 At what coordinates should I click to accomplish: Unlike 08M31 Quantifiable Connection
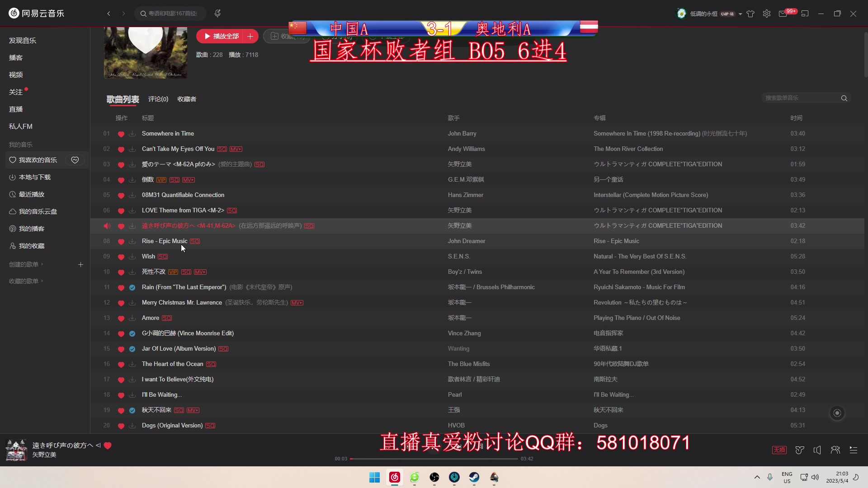[x=121, y=196]
